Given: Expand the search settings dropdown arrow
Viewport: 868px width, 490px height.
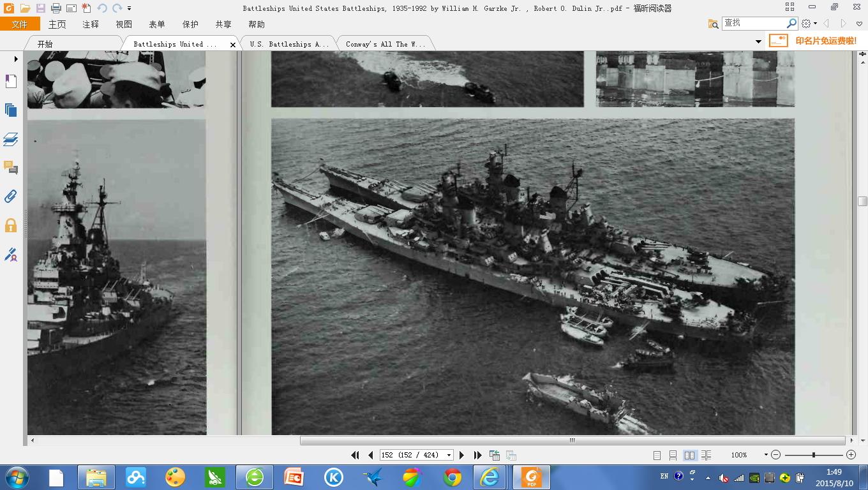Looking at the screenshot, I should tap(815, 24).
